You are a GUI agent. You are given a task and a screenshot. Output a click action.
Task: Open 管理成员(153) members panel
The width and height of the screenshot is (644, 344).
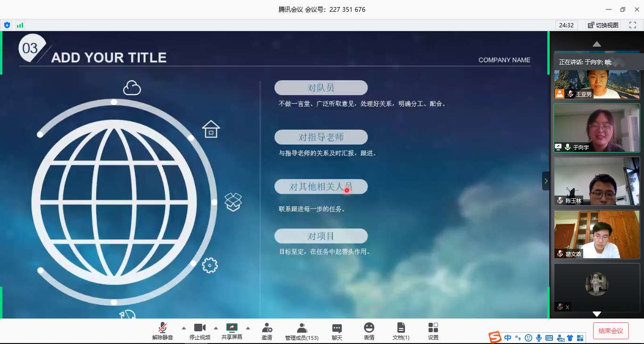point(302,328)
